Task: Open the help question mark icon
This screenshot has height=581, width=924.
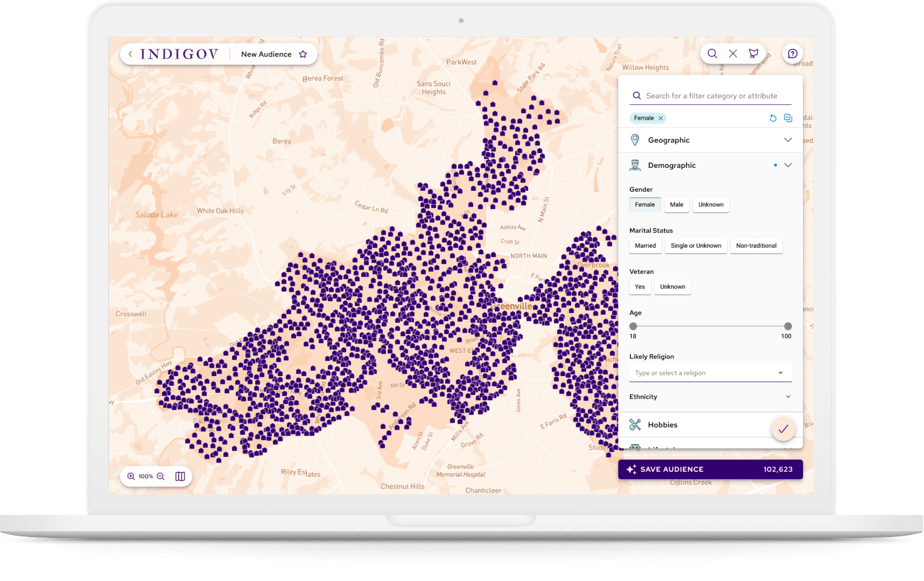Action: (x=792, y=54)
